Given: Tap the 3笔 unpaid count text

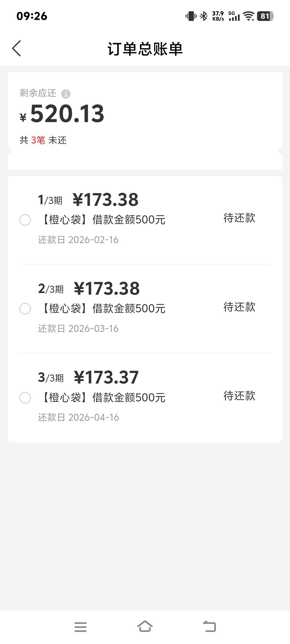Looking at the screenshot, I should click(x=38, y=140).
